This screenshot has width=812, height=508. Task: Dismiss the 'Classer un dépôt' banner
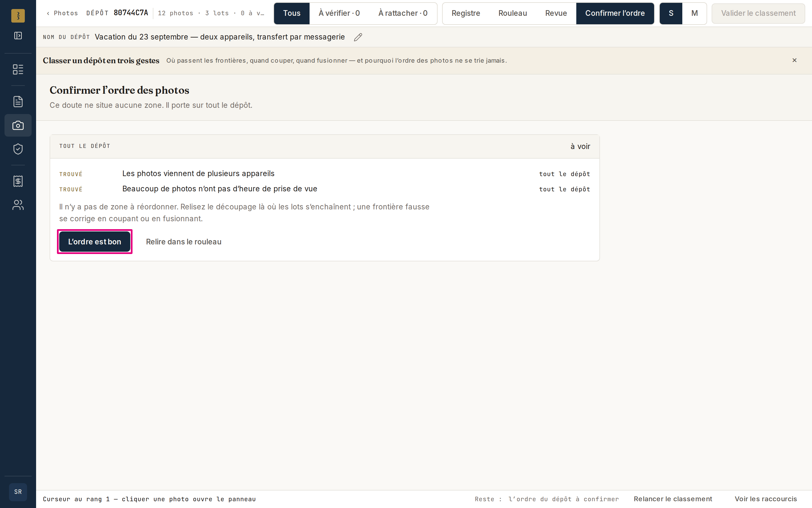[x=794, y=60]
